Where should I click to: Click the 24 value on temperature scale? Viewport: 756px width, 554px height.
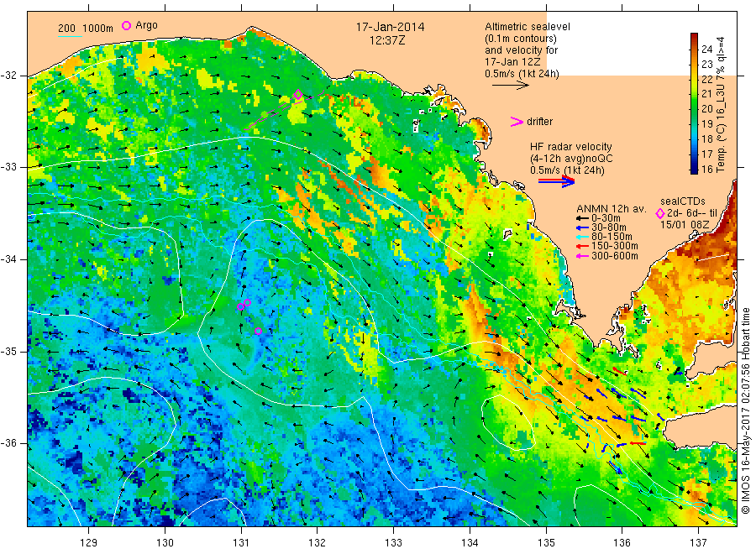point(706,49)
